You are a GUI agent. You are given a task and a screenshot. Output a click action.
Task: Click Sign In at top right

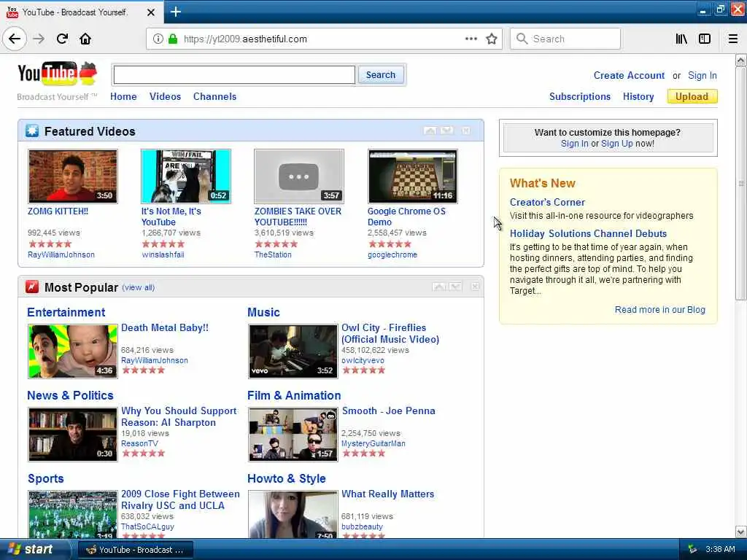[x=703, y=75]
